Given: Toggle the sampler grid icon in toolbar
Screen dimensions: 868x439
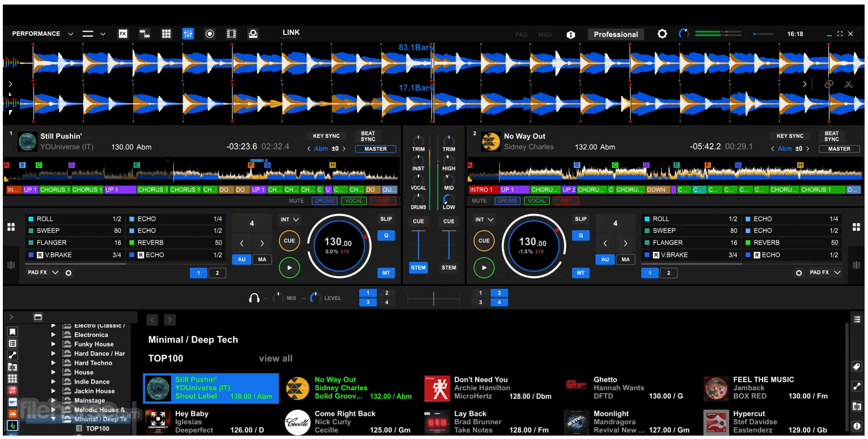Looking at the screenshot, I should (x=166, y=34).
